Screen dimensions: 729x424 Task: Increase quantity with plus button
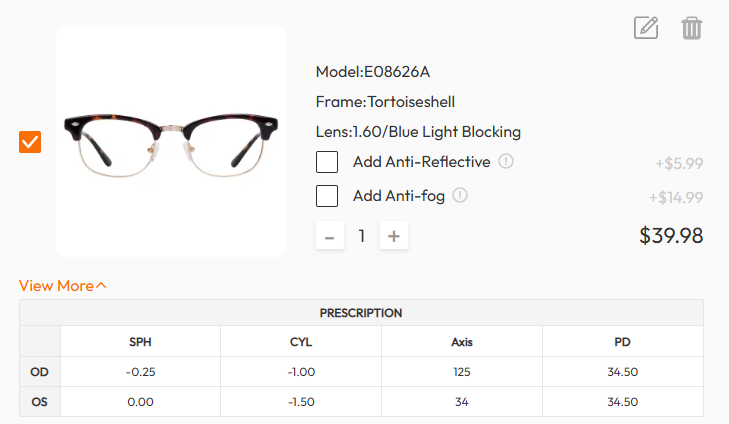[x=394, y=236]
